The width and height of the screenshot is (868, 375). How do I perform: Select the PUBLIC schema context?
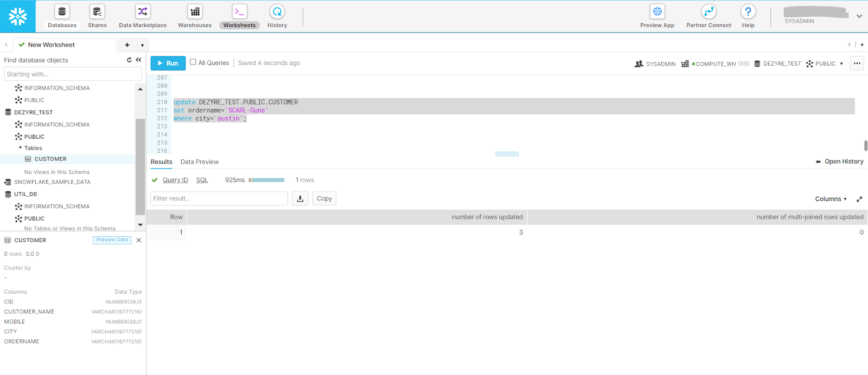[821, 64]
